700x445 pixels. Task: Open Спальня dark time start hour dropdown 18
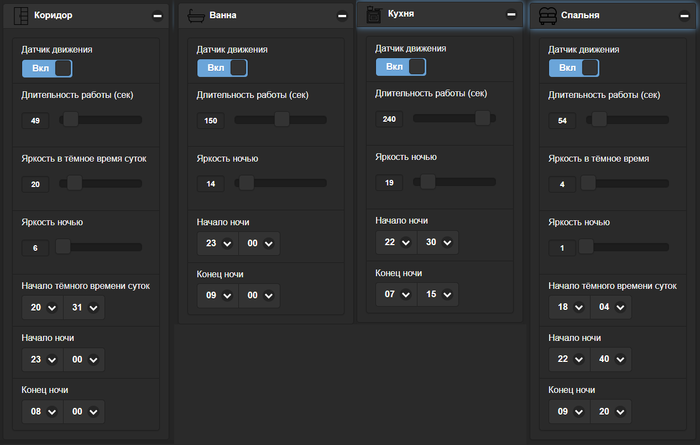point(570,307)
